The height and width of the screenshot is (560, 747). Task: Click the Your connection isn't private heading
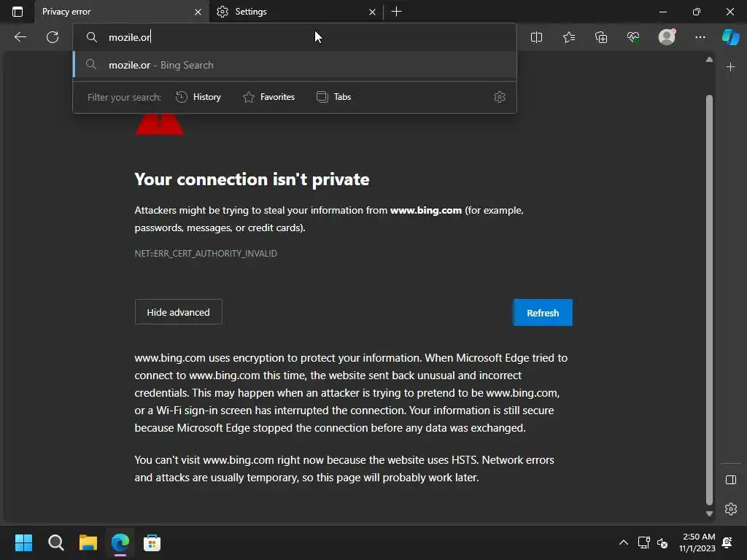coord(252,179)
